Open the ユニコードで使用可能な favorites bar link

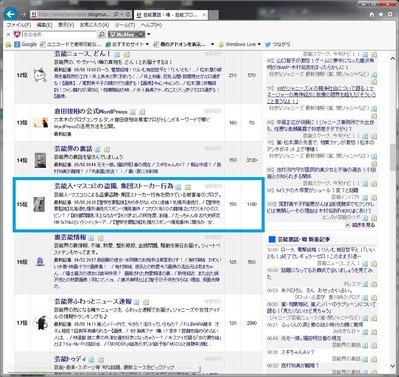point(70,44)
